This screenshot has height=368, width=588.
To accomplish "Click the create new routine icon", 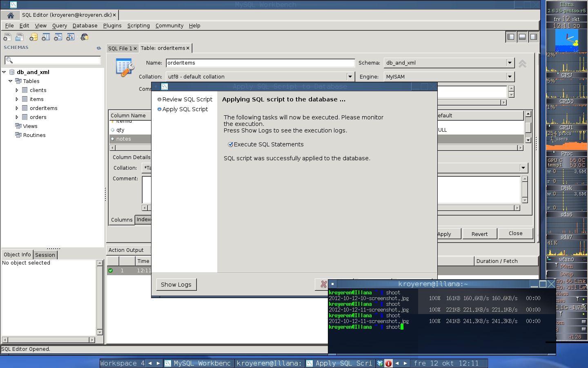I will 70,37.
